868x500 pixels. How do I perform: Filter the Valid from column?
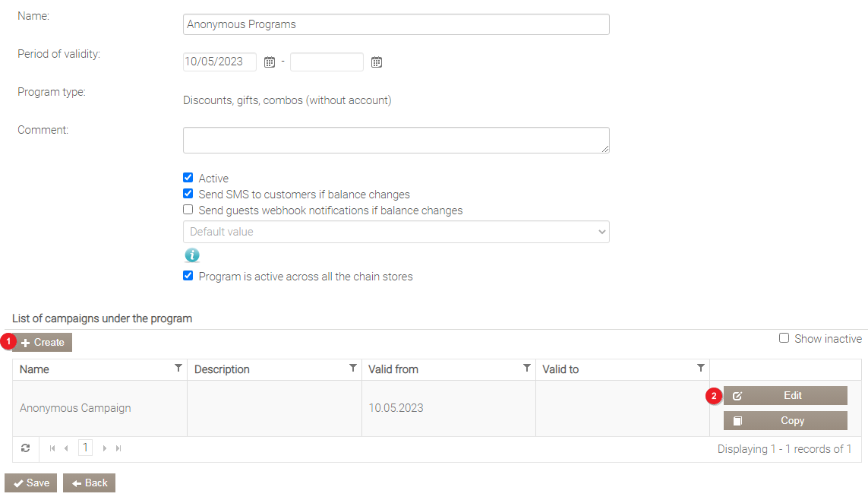[x=527, y=369]
